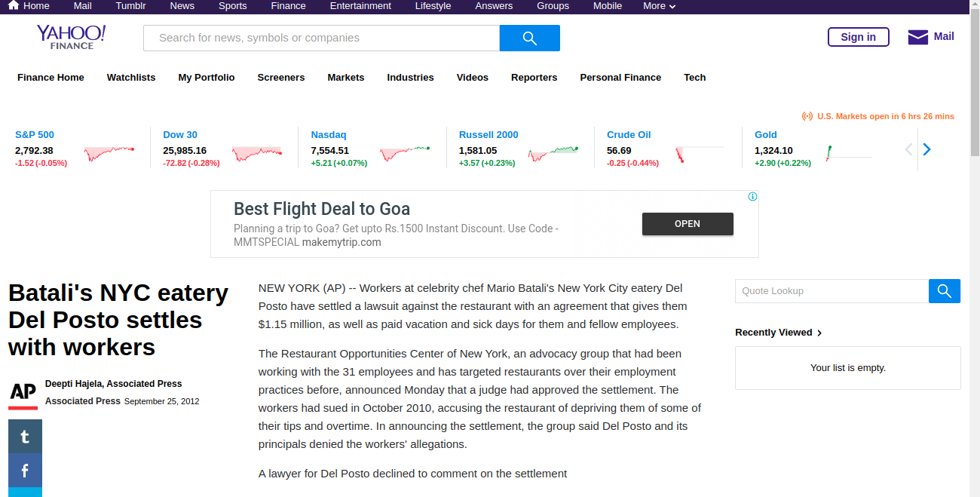Open the Nasdaq chart thumbnail
The height and width of the screenshot is (497, 980).
(x=405, y=153)
